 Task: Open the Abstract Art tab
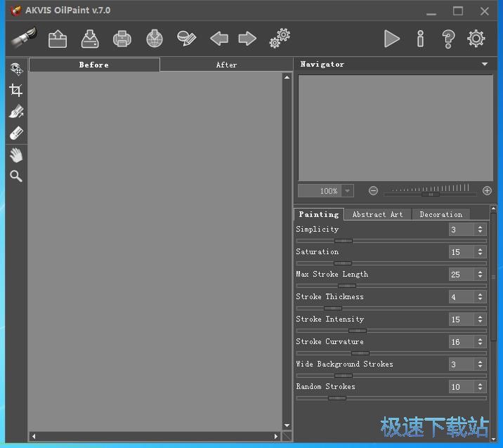(x=377, y=214)
